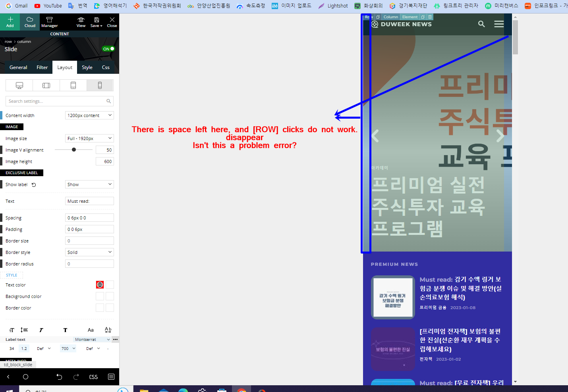
Task: Click the circle icon in bottom bar
Action: pyautogui.click(x=25, y=377)
